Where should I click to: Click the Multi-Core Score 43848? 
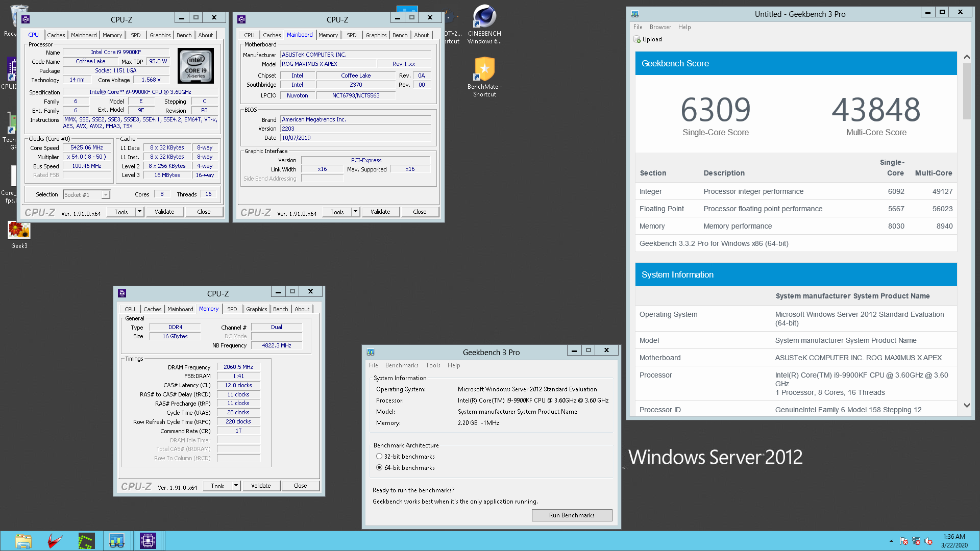click(876, 110)
